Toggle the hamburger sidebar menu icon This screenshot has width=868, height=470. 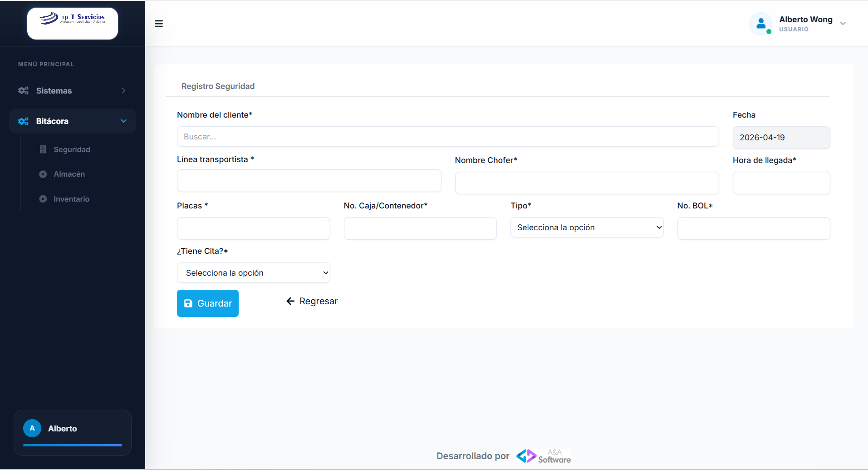point(159,24)
